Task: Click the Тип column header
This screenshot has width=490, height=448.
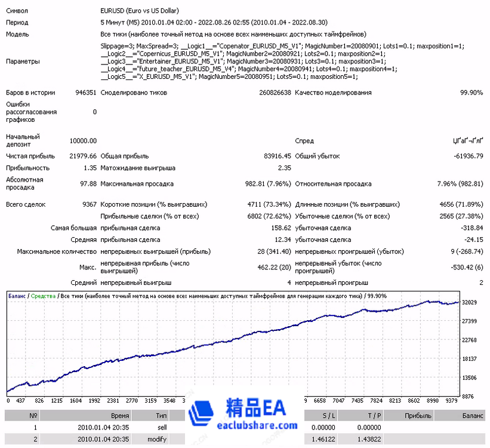Action: click(161, 416)
